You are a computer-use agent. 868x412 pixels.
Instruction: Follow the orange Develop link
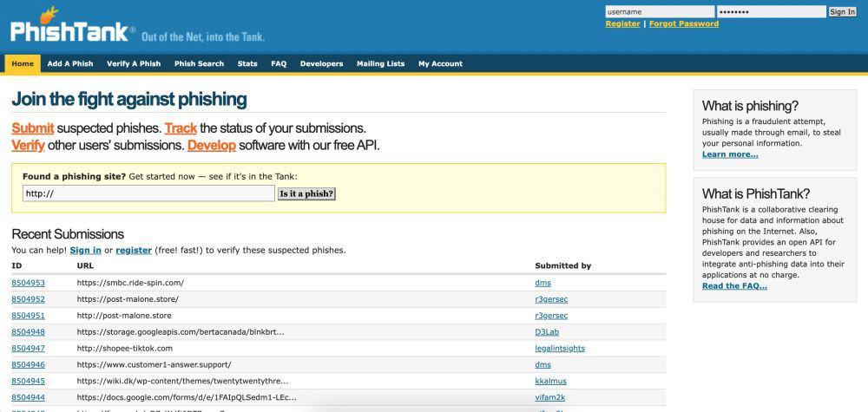[x=212, y=146]
